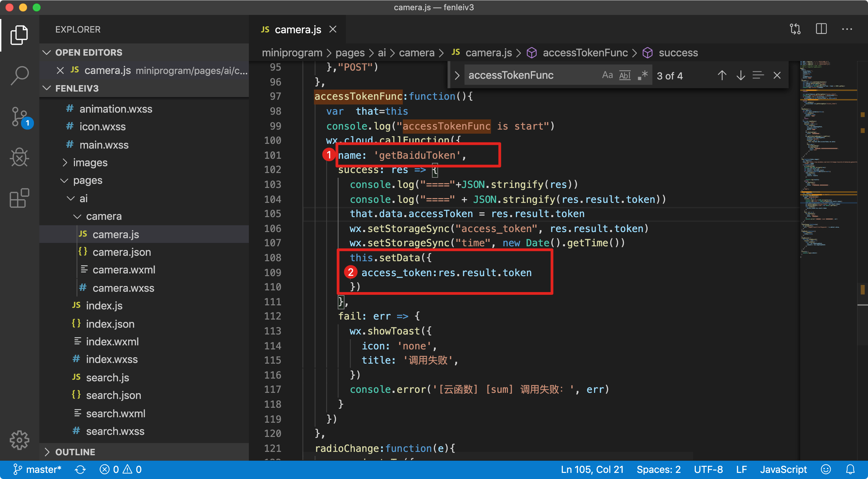Image resolution: width=868 pixels, height=479 pixels.
Task: Click the JavaScript language mode button
Action: pyautogui.click(x=783, y=470)
